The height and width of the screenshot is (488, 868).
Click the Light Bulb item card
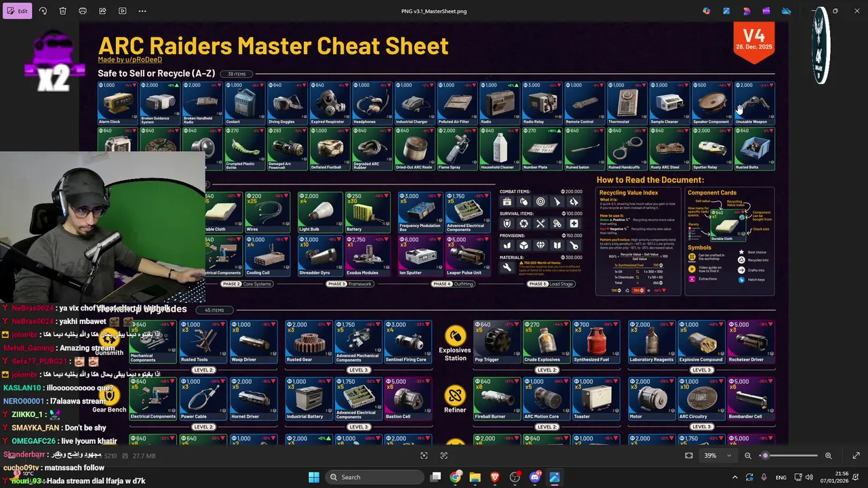point(319,213)
